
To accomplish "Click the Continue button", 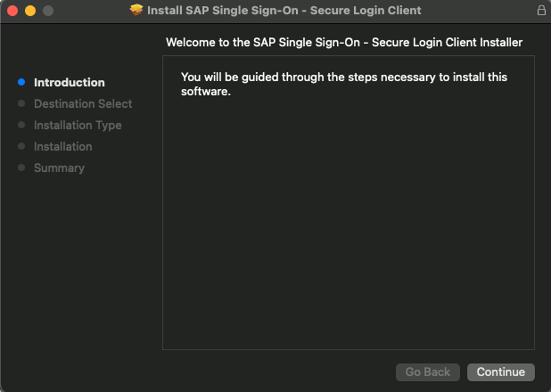I will [x=501, y=372].
